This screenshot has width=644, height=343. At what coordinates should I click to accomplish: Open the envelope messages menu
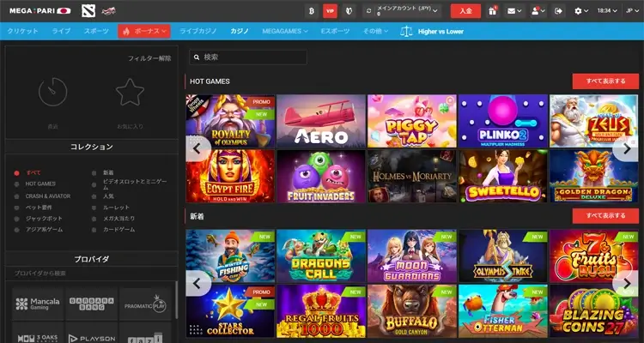(514, 11)
